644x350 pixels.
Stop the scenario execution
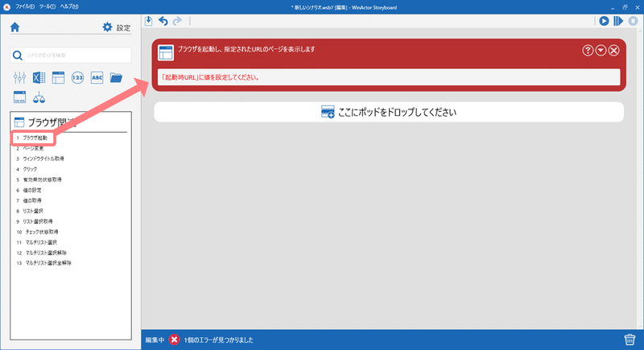(x=633, y=21)
